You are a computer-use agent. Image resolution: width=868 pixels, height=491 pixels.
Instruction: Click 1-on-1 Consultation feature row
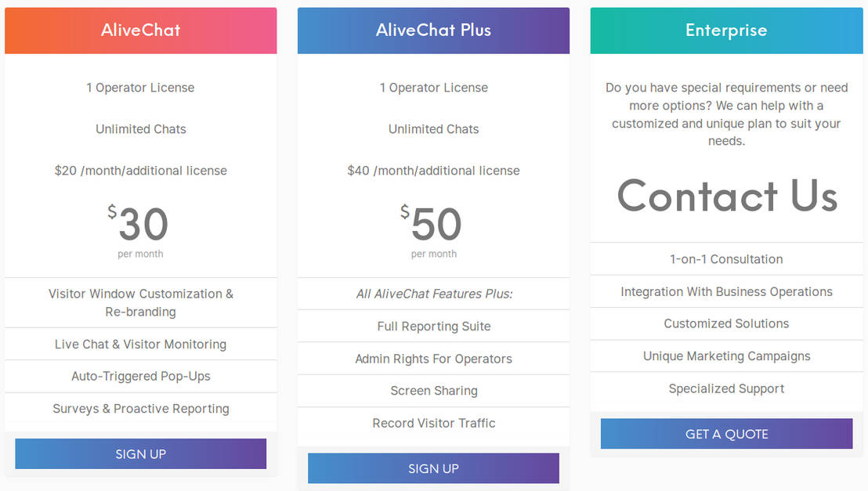[726, 259]
